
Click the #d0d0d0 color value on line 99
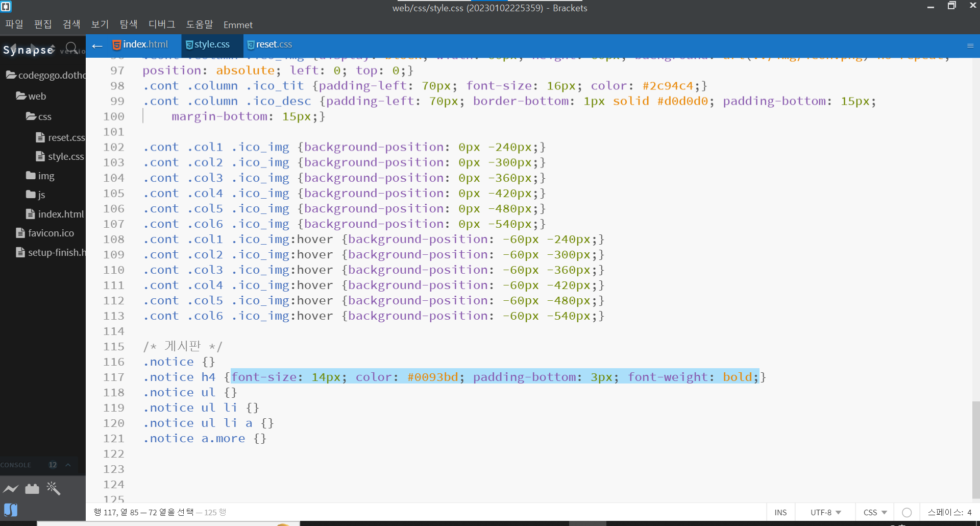pos(682,101)
